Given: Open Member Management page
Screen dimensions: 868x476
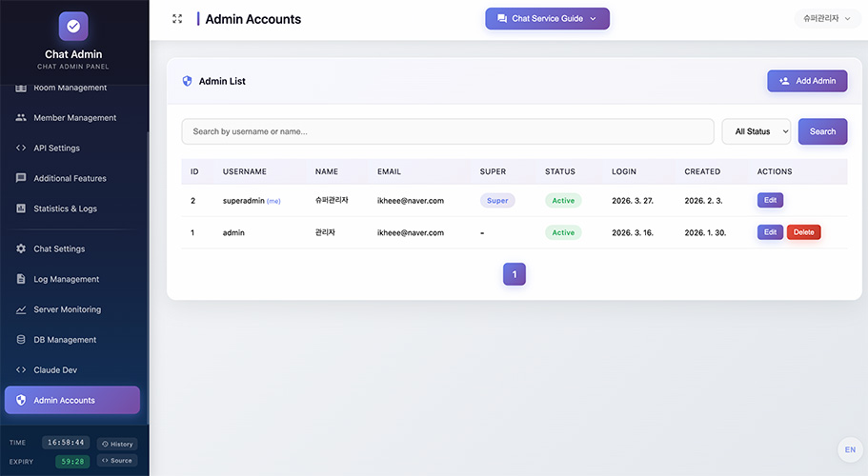Looking at the screenshot, I should [x=74, y=117].
